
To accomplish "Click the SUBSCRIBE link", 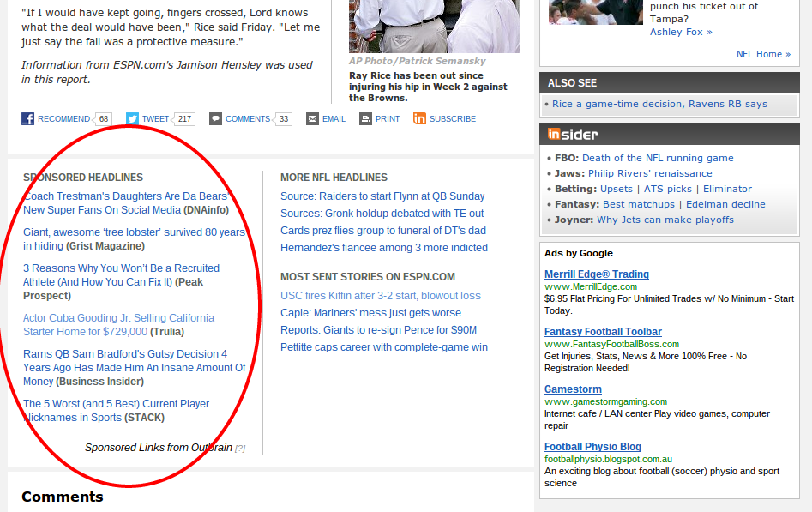I will pyautogui.click(x=453, y=118).
